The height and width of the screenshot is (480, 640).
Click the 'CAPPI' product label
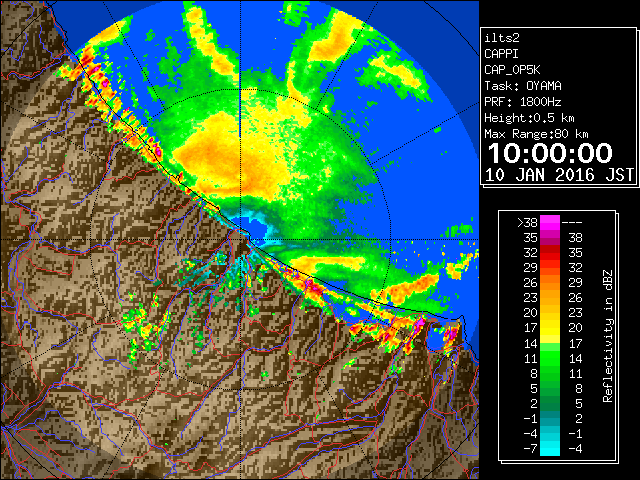click(501, 54)
